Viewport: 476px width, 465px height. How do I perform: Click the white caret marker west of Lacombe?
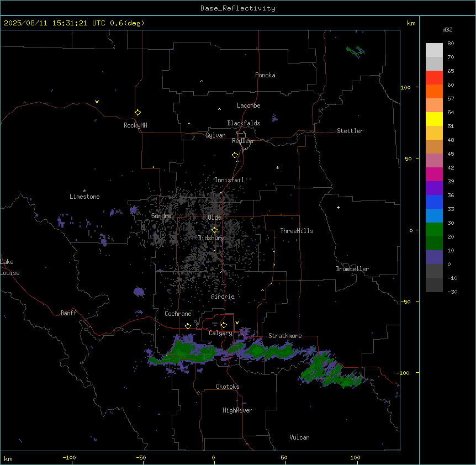(x=219, y=109)
